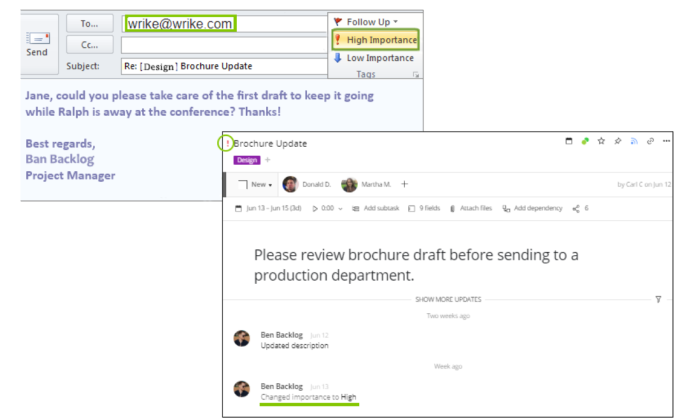Select the Brochure Update task title
This screenshot has height=420, width=700.
tap(270, 143)
